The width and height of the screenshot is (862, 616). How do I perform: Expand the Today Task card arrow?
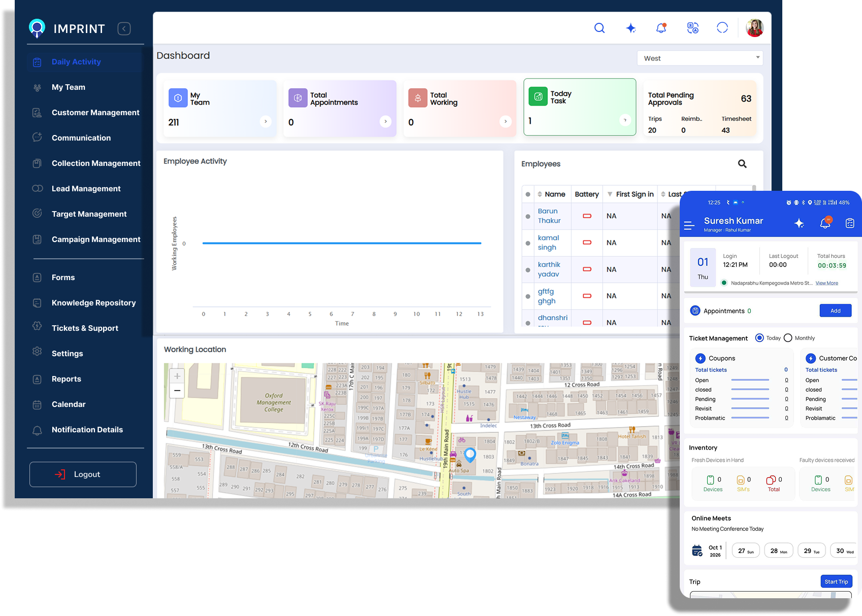click(x=625, y=120)
